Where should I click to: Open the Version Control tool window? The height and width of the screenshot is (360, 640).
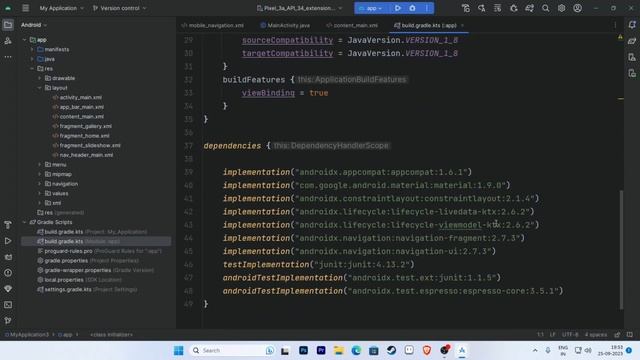point(8,320)
